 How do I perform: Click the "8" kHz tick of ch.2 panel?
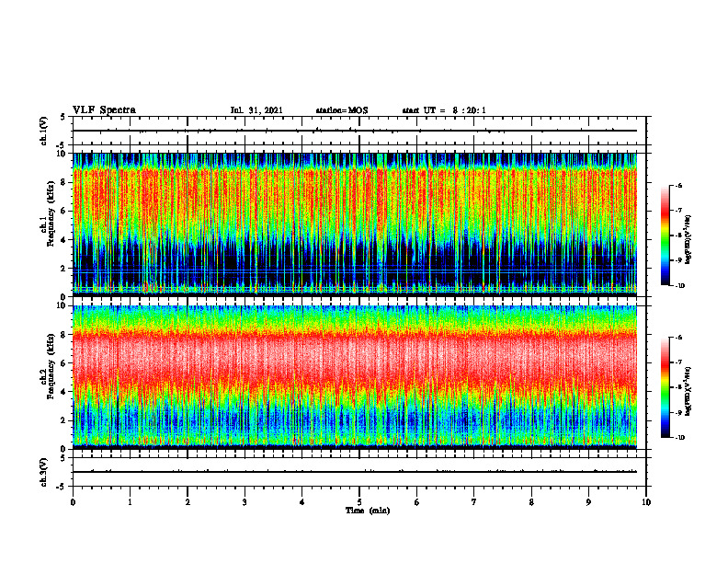click(64, 335)
